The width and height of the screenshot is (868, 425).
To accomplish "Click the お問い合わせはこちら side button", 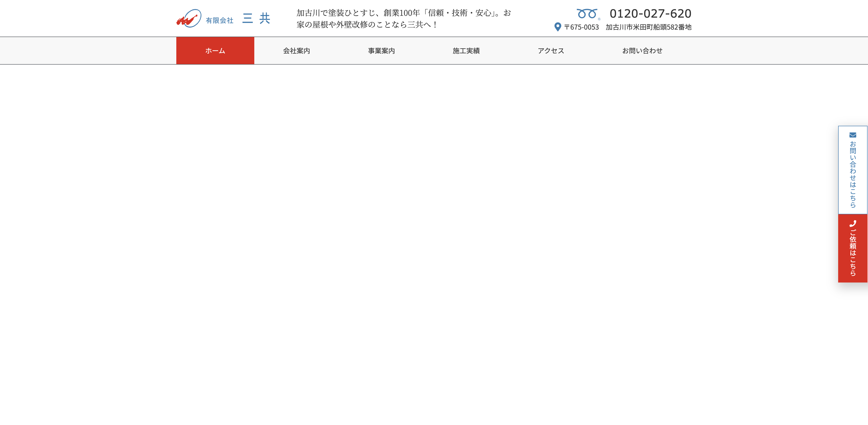I will click(x=852, y=170).
